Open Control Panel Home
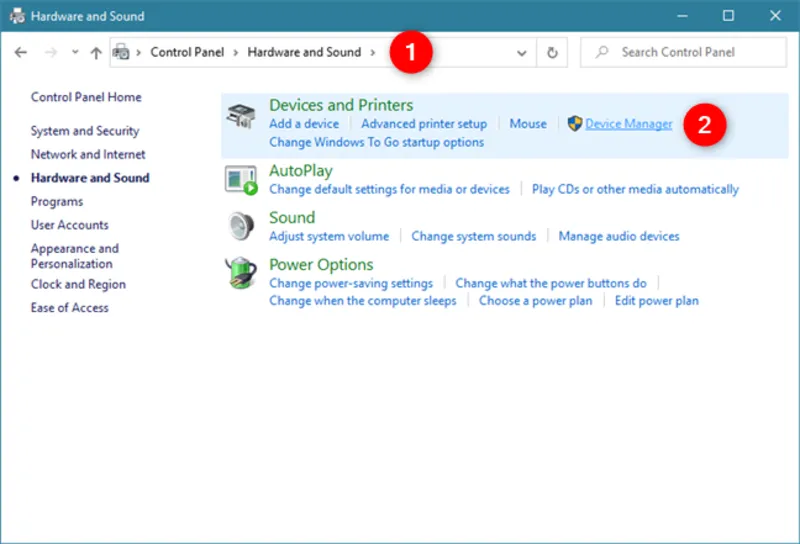The height and width of the screenshot is (544, 800). tap(86, 97)
